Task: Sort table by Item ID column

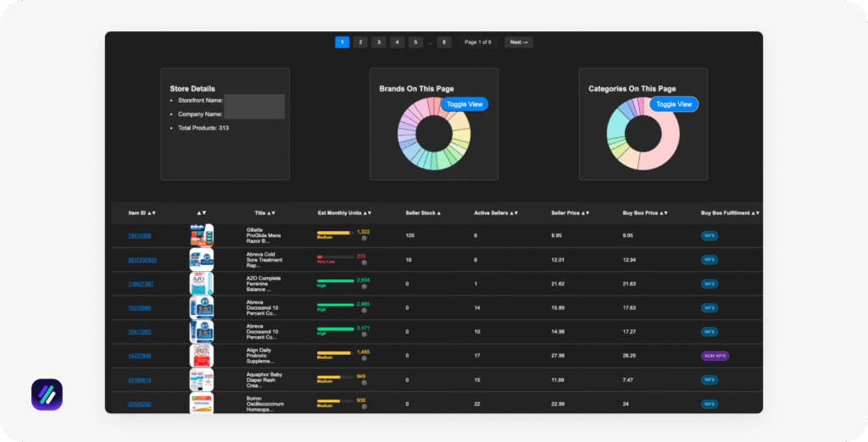Action: click(142, 213)
